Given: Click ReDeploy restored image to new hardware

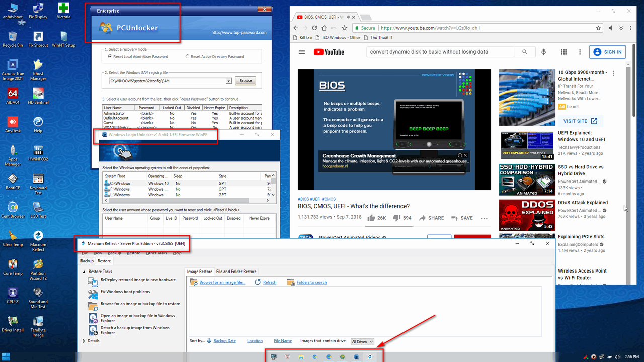Looking at the screenshot, I should 138,280.
